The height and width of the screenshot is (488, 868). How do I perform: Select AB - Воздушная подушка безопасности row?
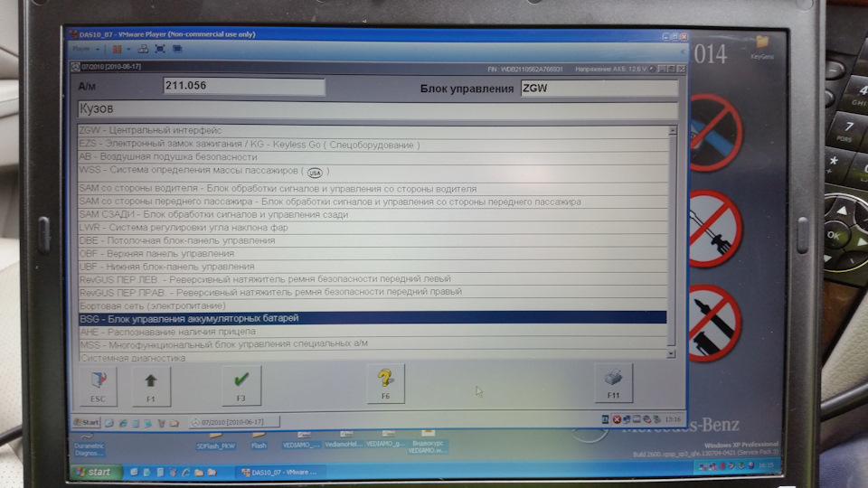[x=373, y=157]
